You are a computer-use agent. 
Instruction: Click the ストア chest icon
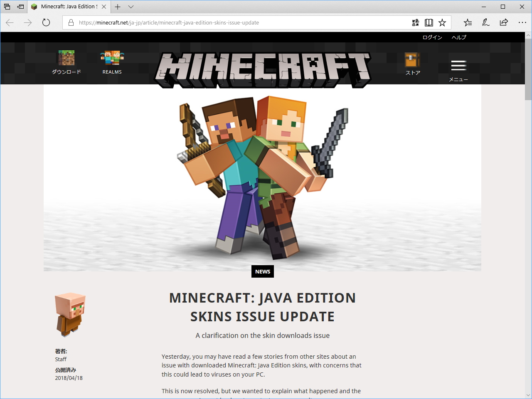point(413,60)
